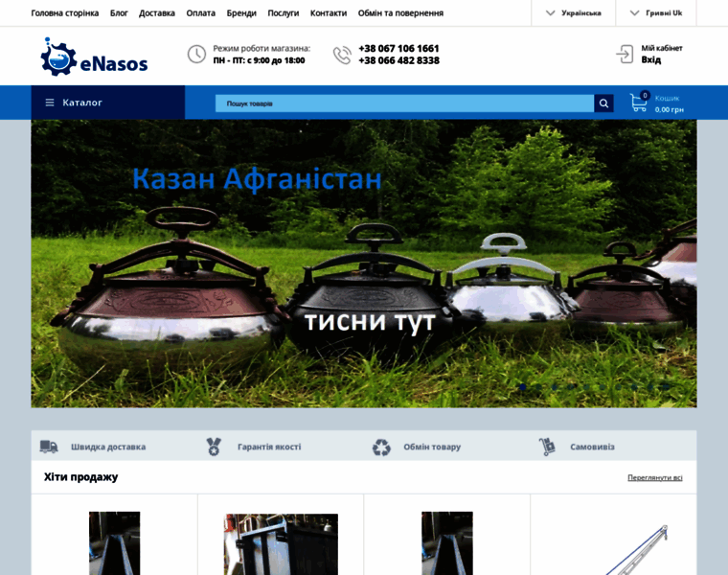Open the Доставка menu item
The width and height of the screenshot is (728, 575).
pos(157,13)
